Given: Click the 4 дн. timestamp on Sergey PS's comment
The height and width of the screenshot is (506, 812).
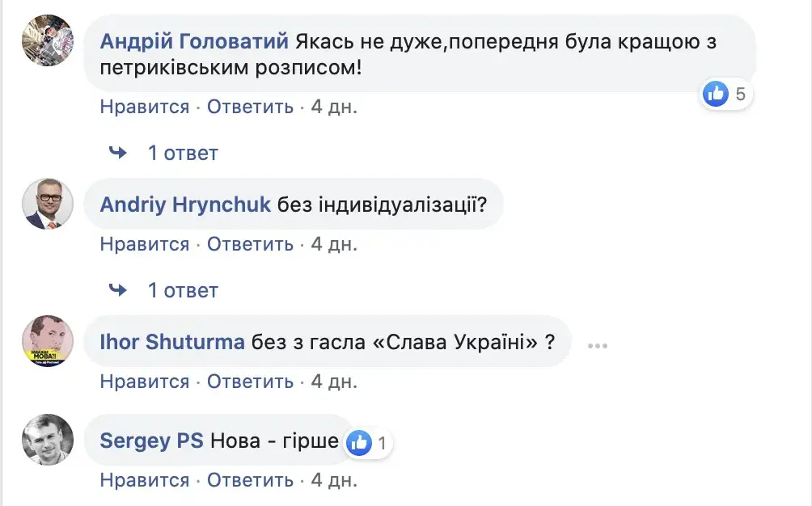Looking at the screenshot, I should coord(334,480).
